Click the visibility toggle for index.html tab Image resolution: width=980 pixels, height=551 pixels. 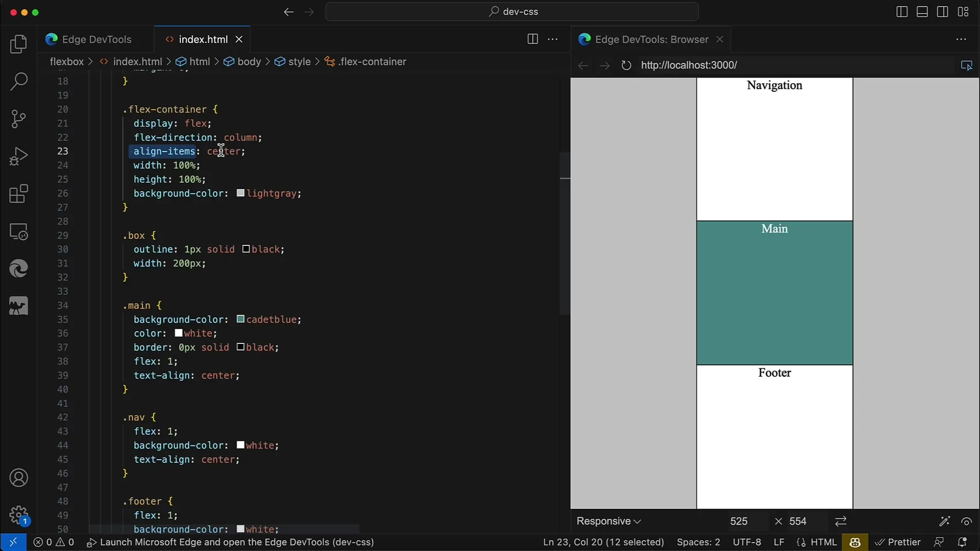(532, 38)
